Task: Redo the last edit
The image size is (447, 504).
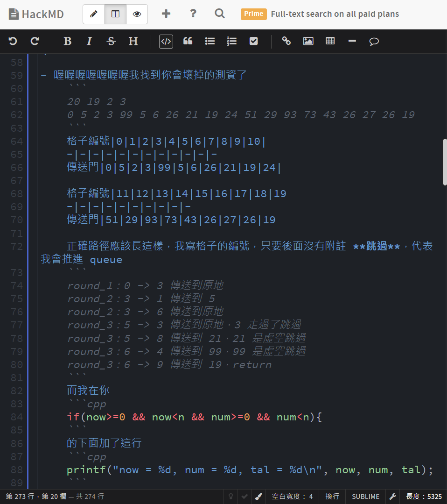Action: [x=35, y=41]
